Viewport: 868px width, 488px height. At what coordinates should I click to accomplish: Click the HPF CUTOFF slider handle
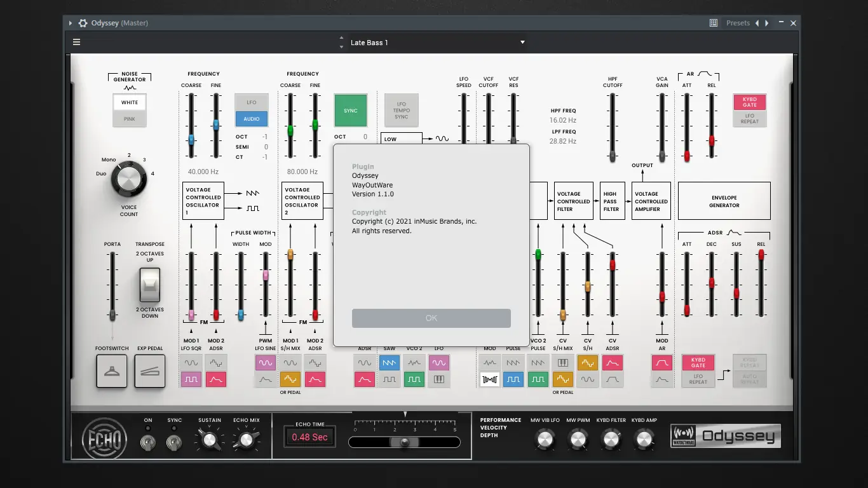coord(613,156)
